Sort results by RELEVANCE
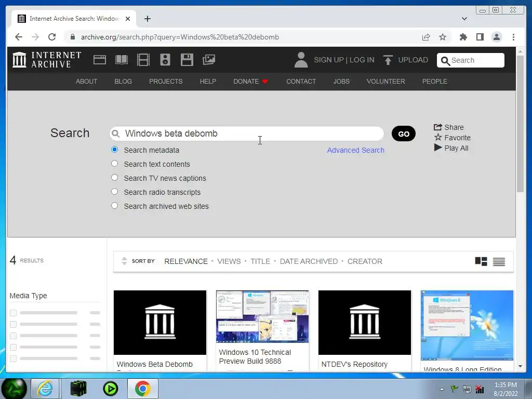Screen dimensions: 532x399 pos(186,261)
